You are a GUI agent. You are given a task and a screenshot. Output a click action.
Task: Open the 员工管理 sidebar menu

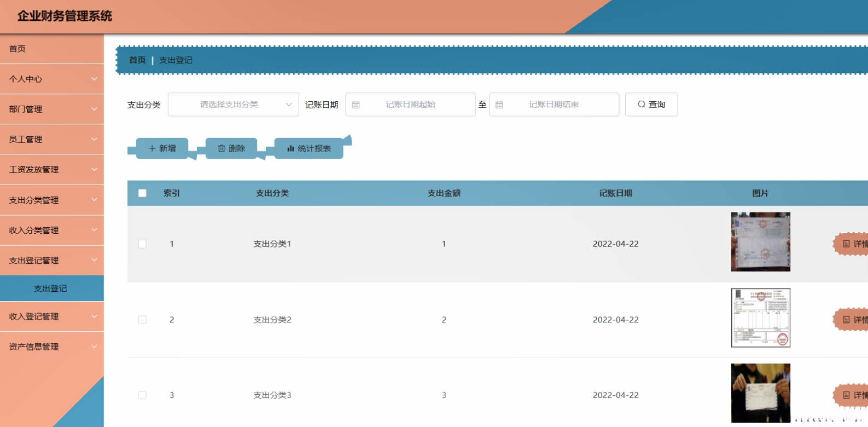[52, 139]
